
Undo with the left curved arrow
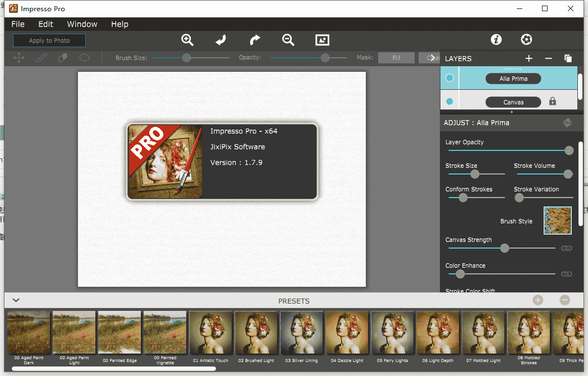[x=221, y=40]
